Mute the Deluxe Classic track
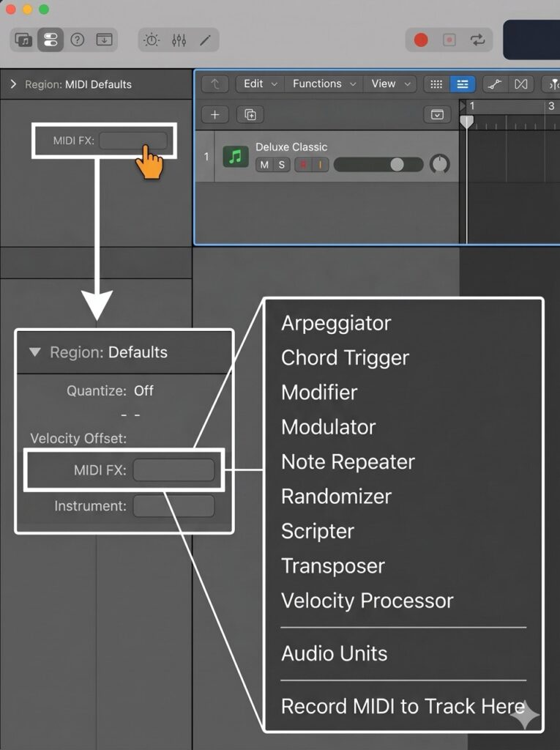 click(x=264, y=165)
